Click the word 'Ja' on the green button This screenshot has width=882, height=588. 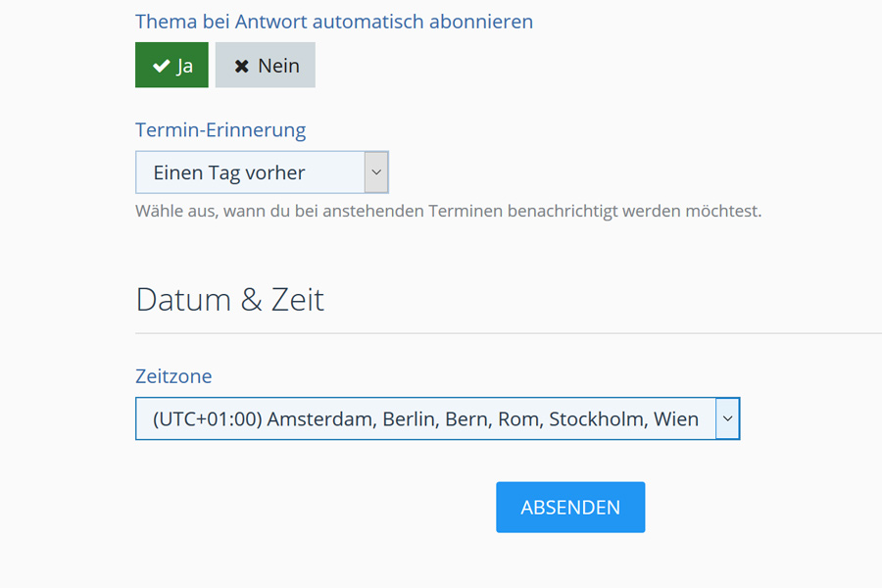pos(184,66)
